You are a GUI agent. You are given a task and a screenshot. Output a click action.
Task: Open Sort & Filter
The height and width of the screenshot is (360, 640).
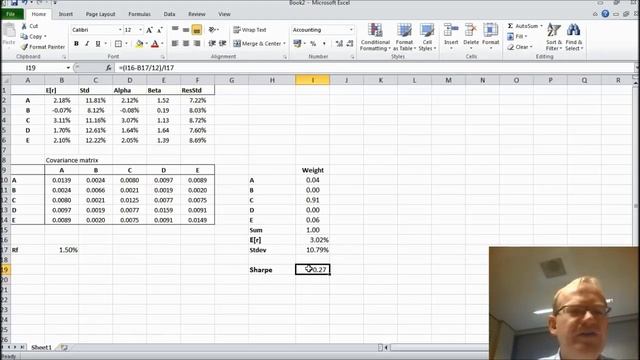point(554,37)
